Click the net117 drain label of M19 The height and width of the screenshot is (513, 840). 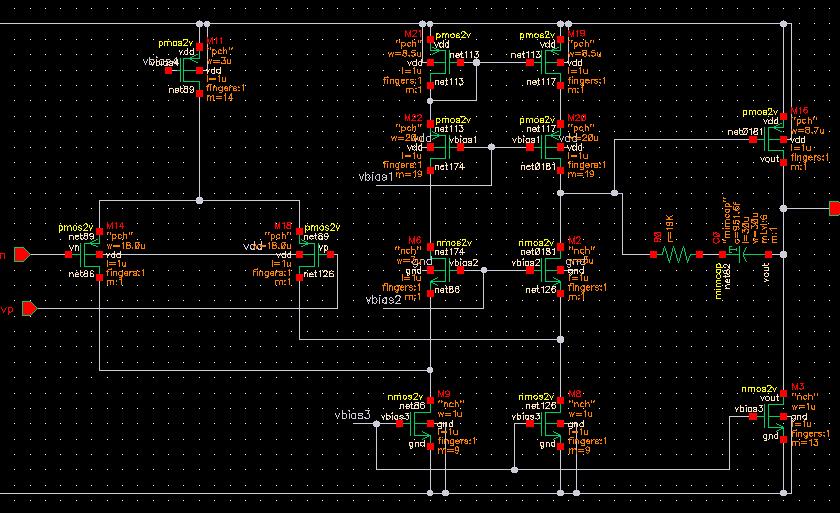pyautogui.click(x=541, y=82)
